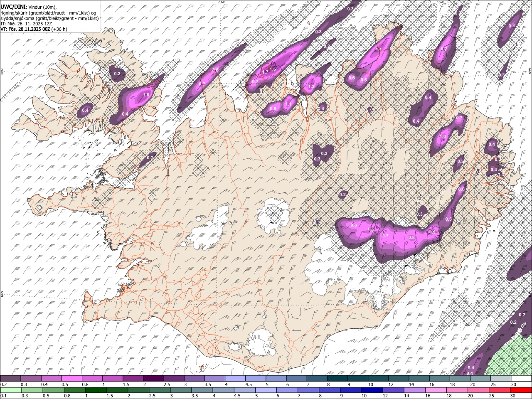
Task: Click the Hofsjökull glacier in the central highlands
Action: pos(273,215)
